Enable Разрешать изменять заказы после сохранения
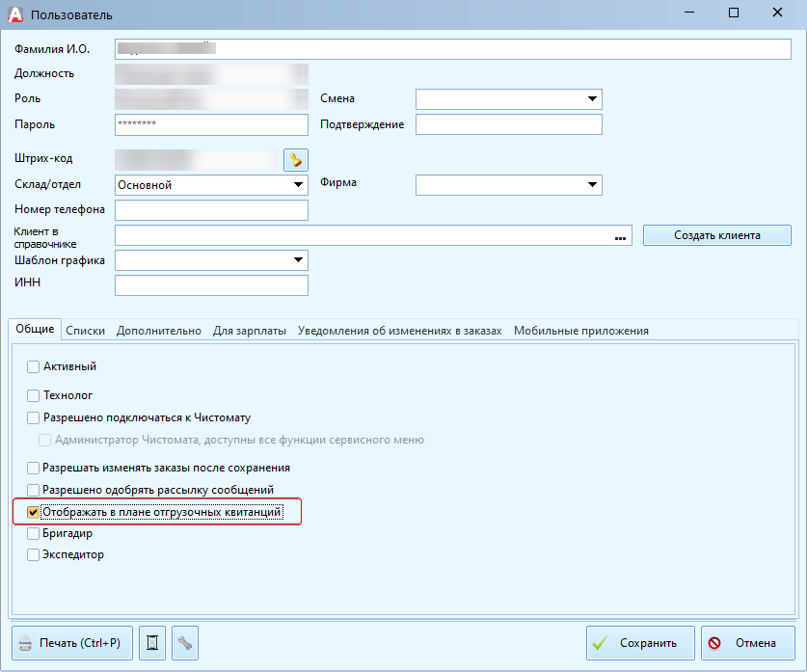This screenshot has height=672, width=807. (x=33, y=468)
